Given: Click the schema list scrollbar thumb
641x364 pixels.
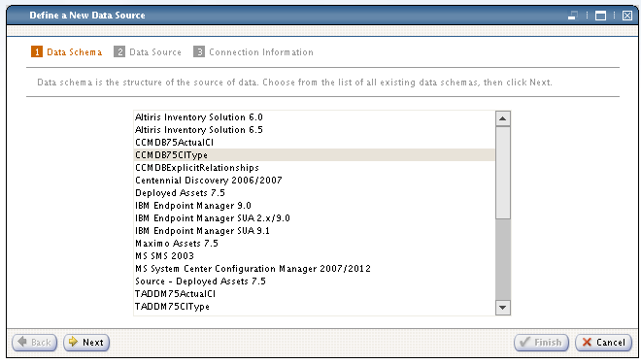Looking at the screenshot, I should point(503,173).
